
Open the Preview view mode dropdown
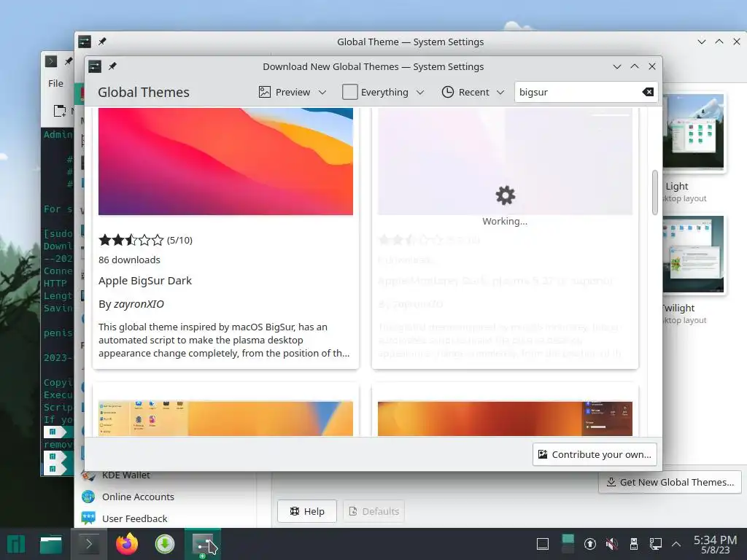click(x=293, y=92)
